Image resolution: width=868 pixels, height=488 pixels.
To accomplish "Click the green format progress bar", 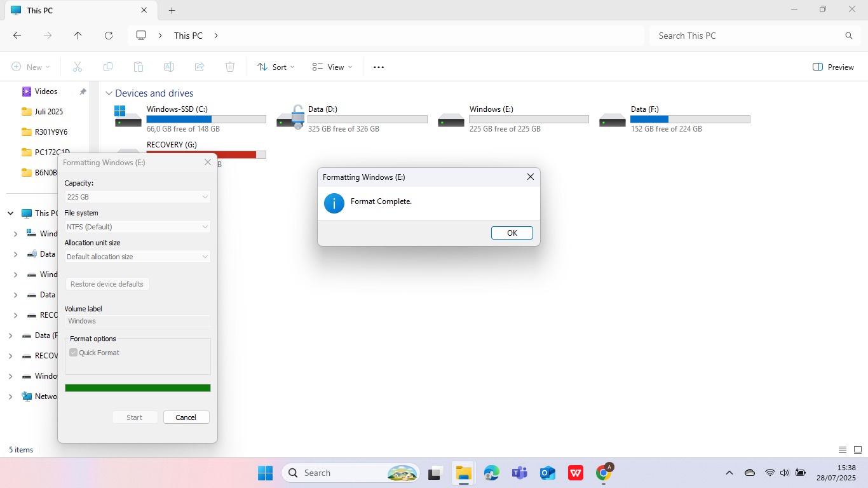I will click(137, 388).
